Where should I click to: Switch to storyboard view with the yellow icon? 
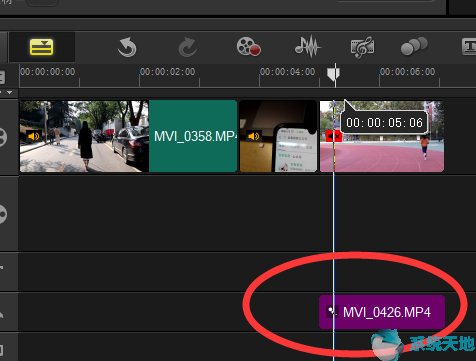coord(42,47)
